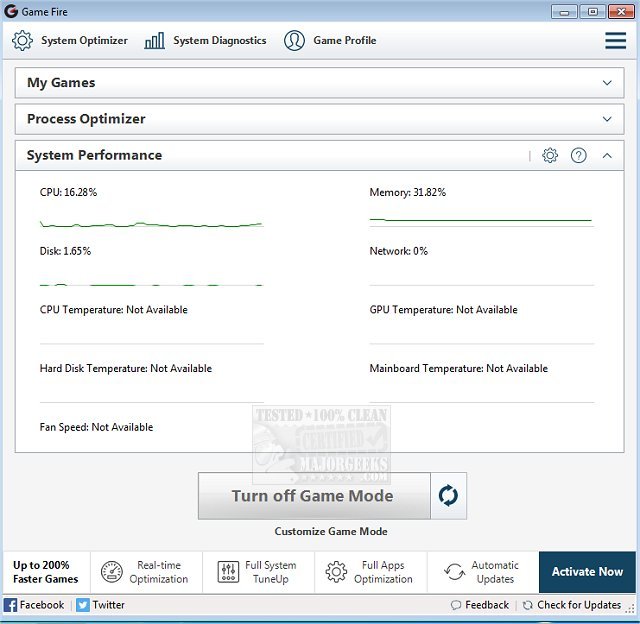The image size is (640, 624).
Task: Click the refresh icon next to Game Mode
Action: [x=448, y=496]
